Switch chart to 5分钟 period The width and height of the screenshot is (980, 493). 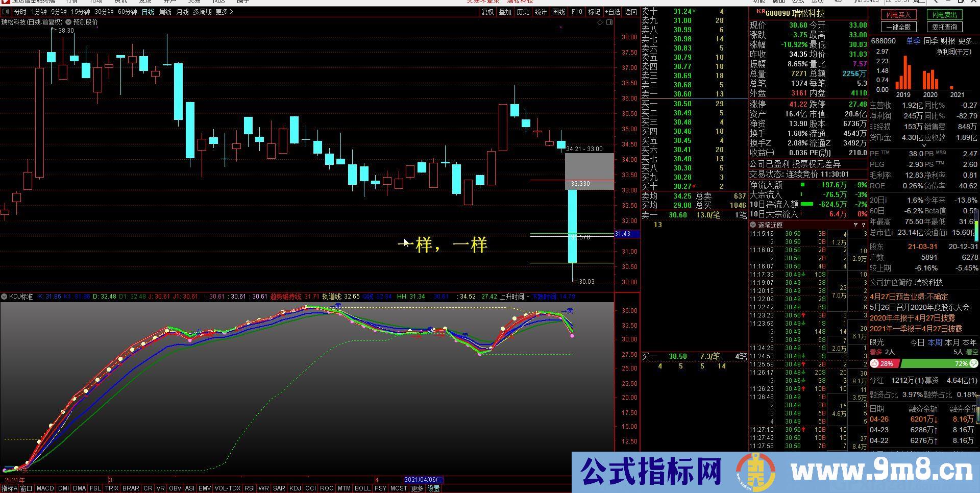coord(59,12)
